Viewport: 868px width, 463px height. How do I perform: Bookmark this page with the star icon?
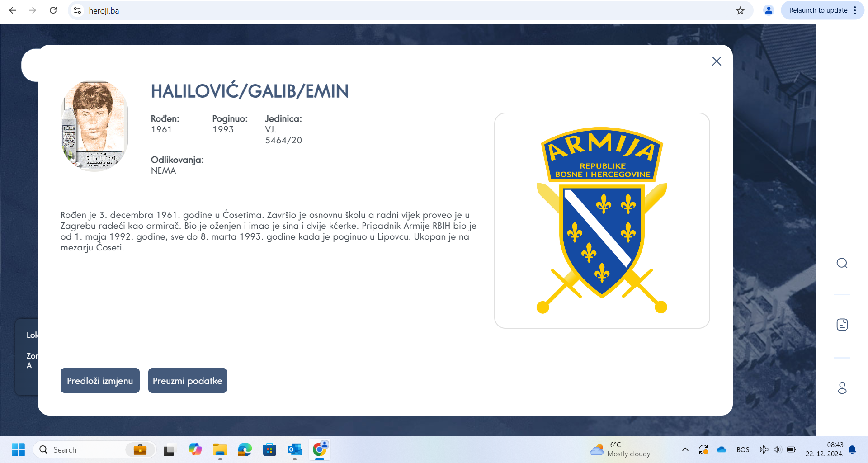click(x=740, y=10)
